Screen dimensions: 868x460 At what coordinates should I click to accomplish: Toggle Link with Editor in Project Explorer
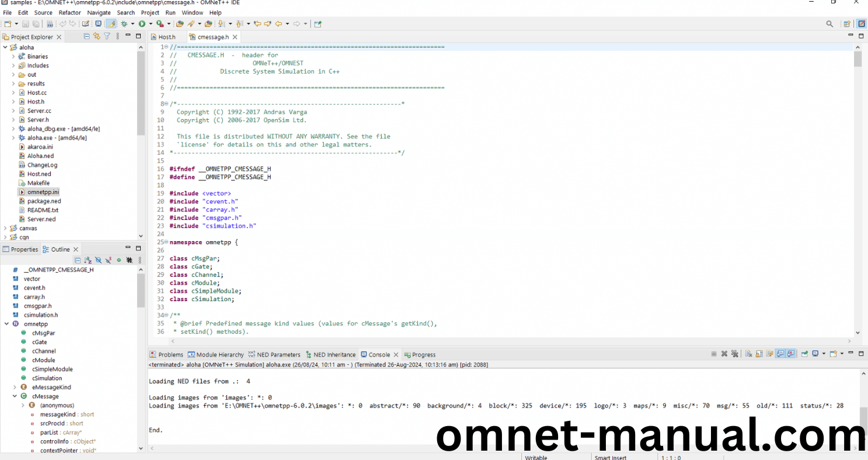coord(97,36)
